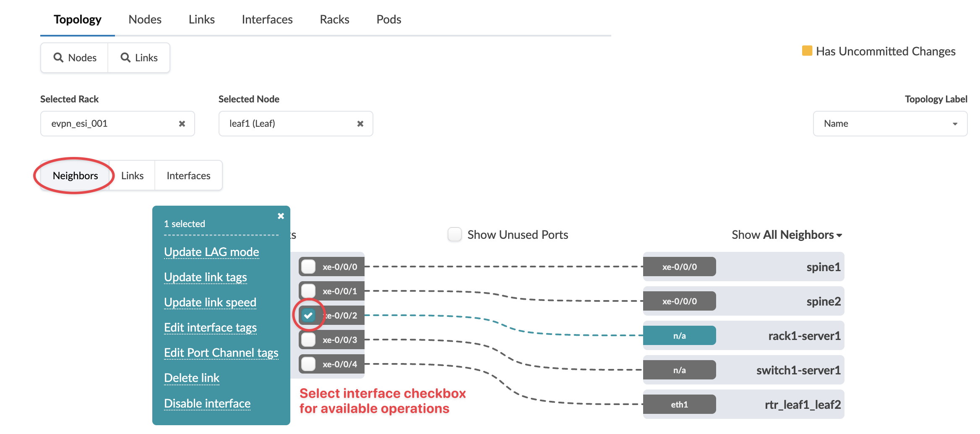Click Disable interface link
The height and width of the screenshot is (434, 980).
(x=207, y=403)
